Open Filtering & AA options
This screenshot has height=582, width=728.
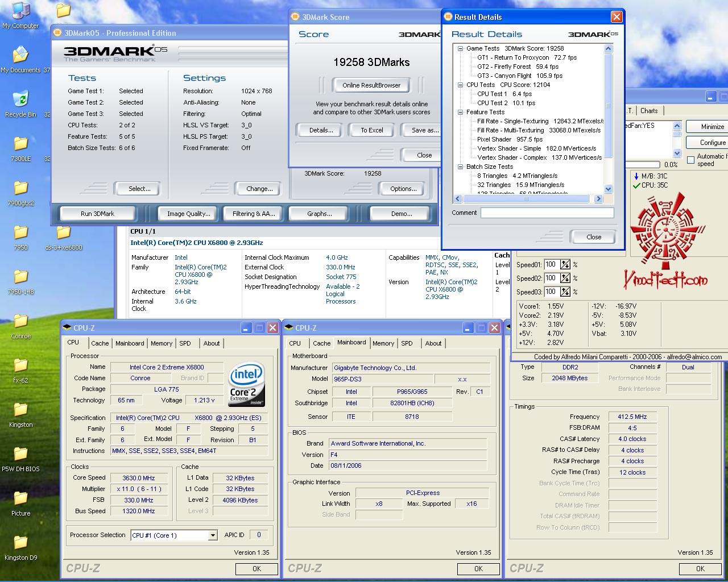254,214
